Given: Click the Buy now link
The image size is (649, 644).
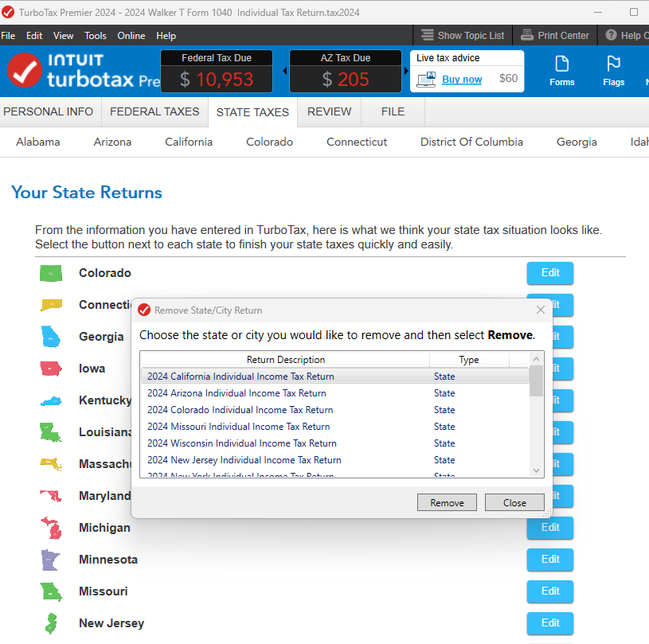Looking at the screenshot, I should pyautogui.click(x=462, y=79).
